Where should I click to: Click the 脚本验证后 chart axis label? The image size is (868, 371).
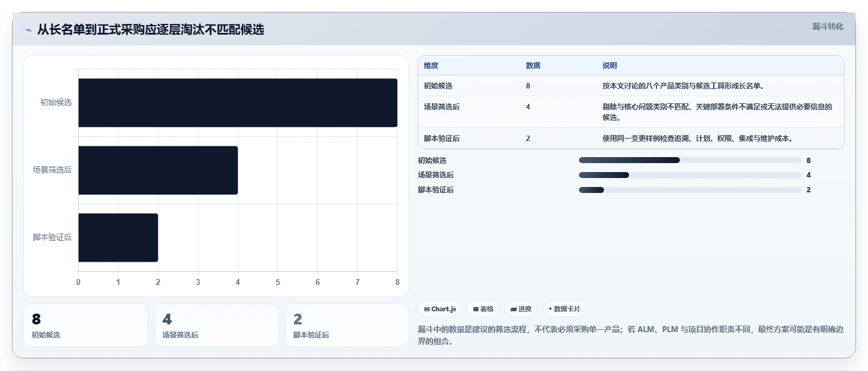click(x=53, y=238)
